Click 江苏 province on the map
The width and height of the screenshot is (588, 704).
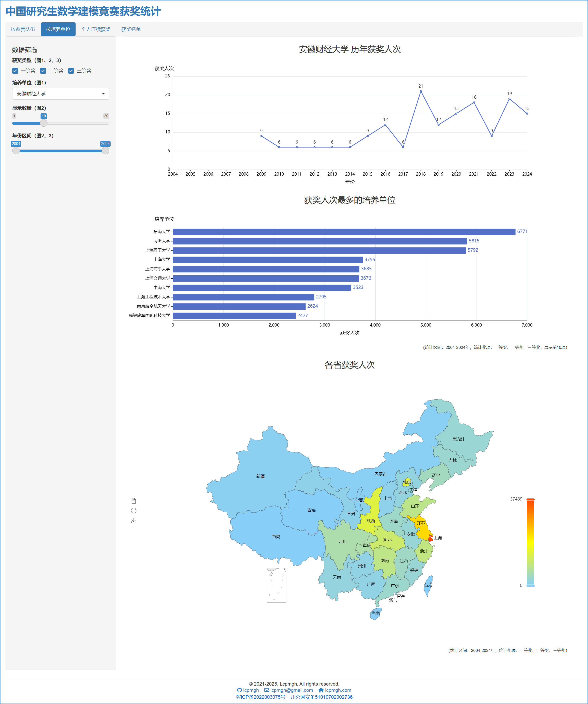421,523
